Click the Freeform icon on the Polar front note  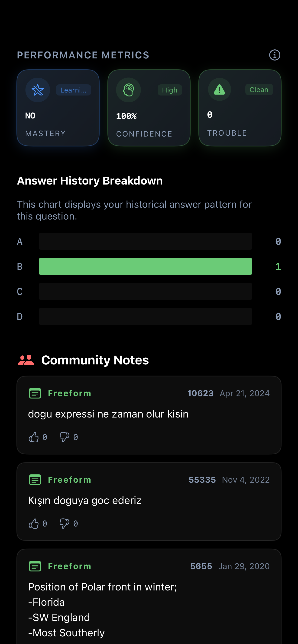coord(35,566)
